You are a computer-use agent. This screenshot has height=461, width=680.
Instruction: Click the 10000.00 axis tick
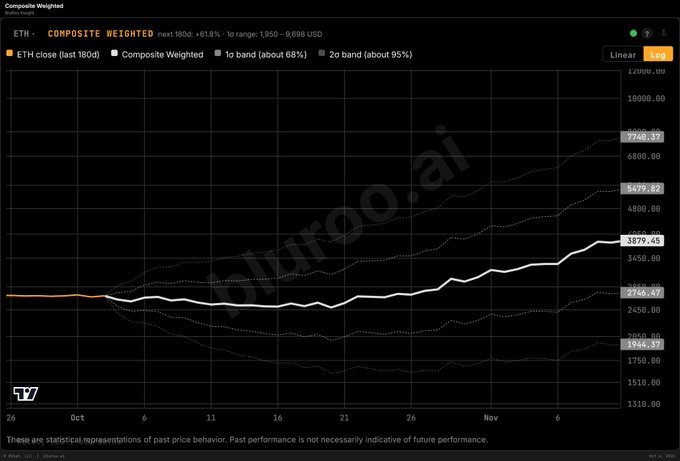click(x=646, y=98)
